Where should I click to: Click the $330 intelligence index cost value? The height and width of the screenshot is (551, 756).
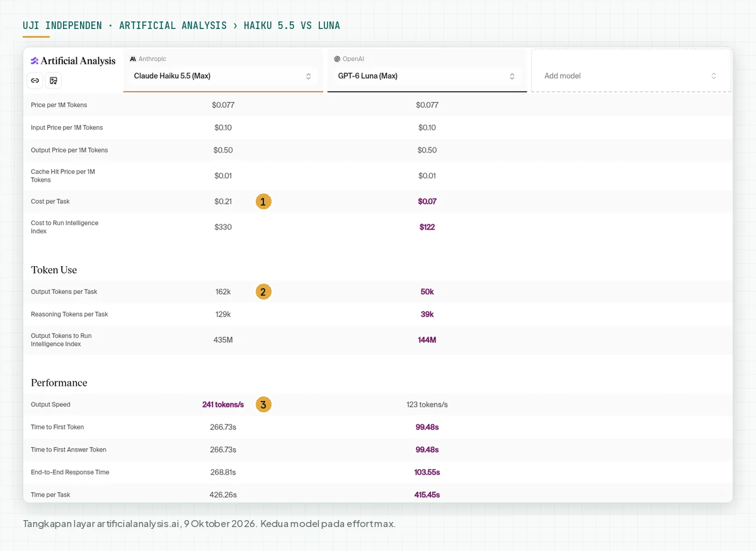[x=223, y=227]
